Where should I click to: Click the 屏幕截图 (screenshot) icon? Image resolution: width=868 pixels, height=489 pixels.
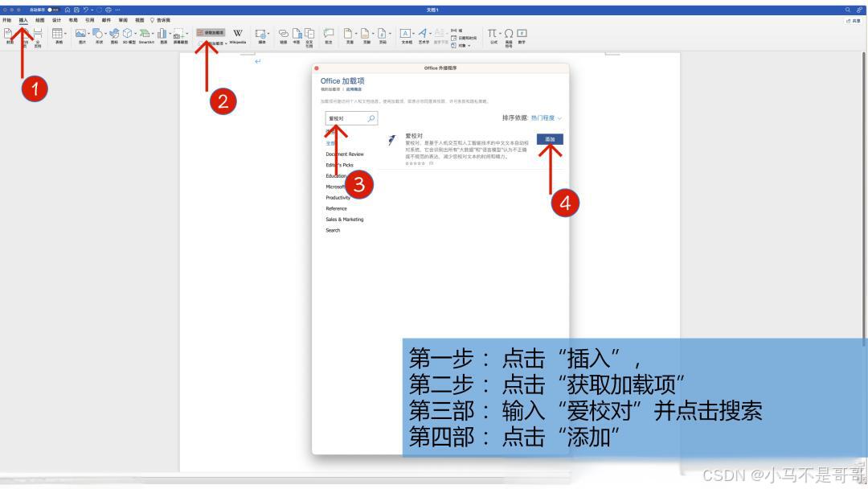tap(178, 35)
